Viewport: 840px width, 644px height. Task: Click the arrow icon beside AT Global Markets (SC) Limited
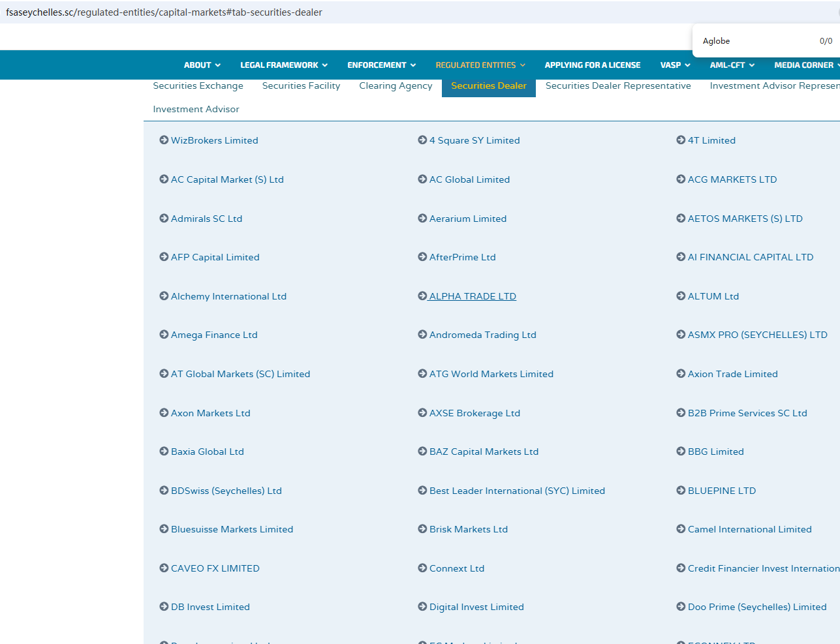(x=164, y=374)
